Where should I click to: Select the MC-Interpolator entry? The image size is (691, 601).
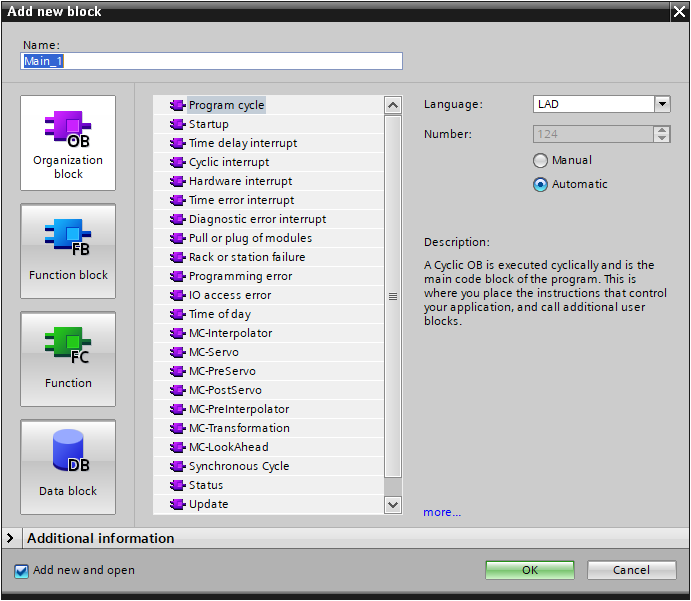pos(268,333)
